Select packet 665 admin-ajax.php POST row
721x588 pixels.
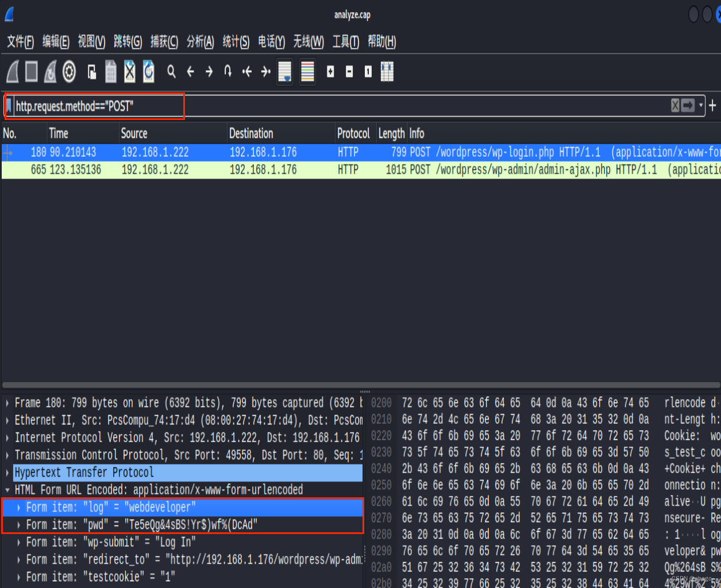pyautogui.click(x=361, y=169)
